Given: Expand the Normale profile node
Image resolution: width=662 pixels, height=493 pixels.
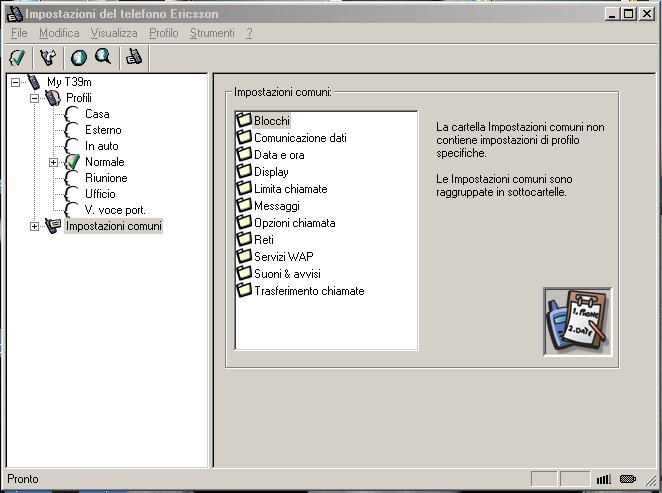Looking at the screenshot, I should tap(53, 163).
